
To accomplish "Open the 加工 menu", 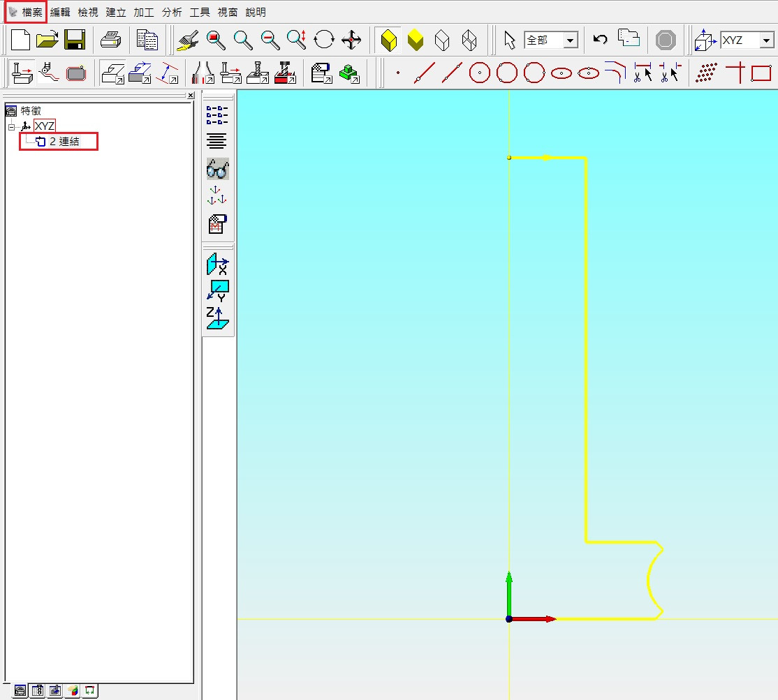I will tap(144, 13).
